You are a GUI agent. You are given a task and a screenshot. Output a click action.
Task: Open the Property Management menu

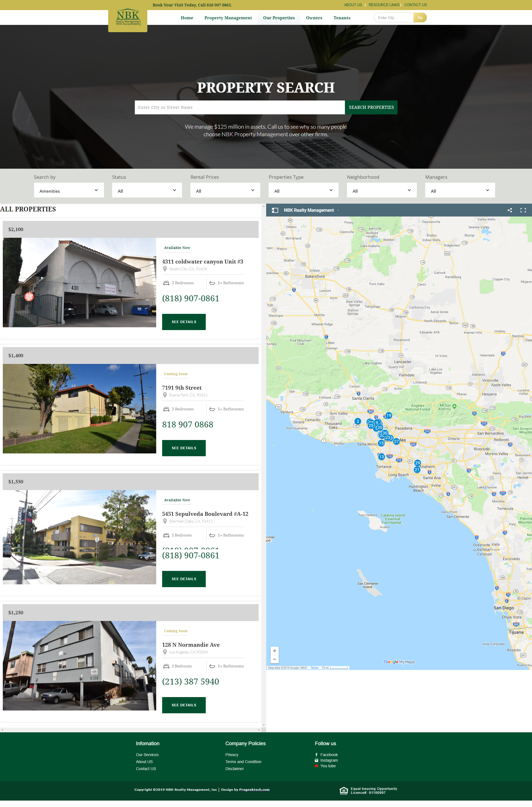click(228, 18)
